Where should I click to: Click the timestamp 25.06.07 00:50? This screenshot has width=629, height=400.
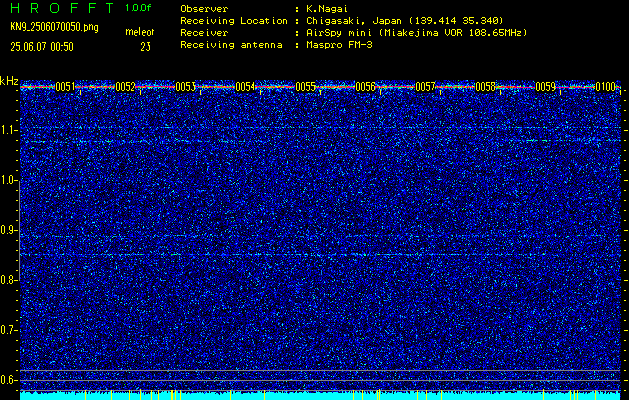click(x=42, y=47)
